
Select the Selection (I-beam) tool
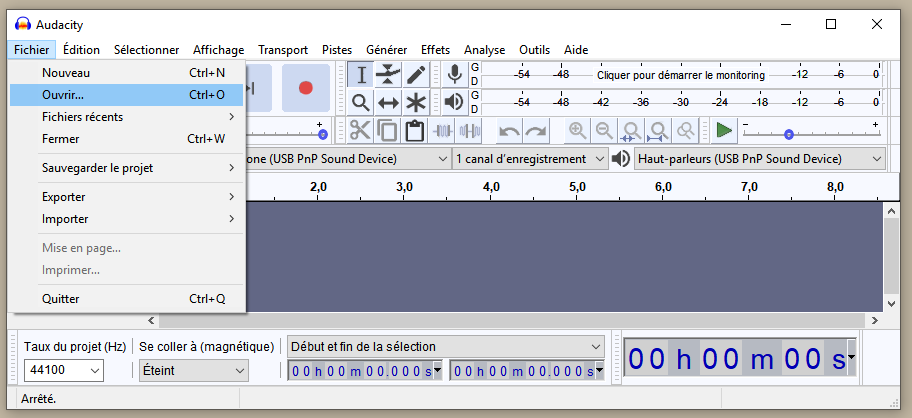(x=361, y=75)
